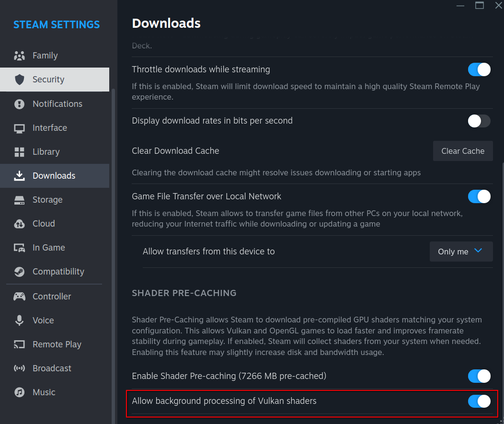Click the Downloads page vertical scrollbar
504x424 pixels.
pyautogui.click(x=502, y=287)
